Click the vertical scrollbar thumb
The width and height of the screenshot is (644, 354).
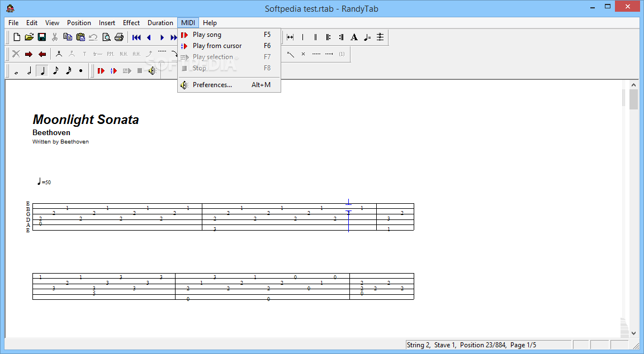(633, 99)
